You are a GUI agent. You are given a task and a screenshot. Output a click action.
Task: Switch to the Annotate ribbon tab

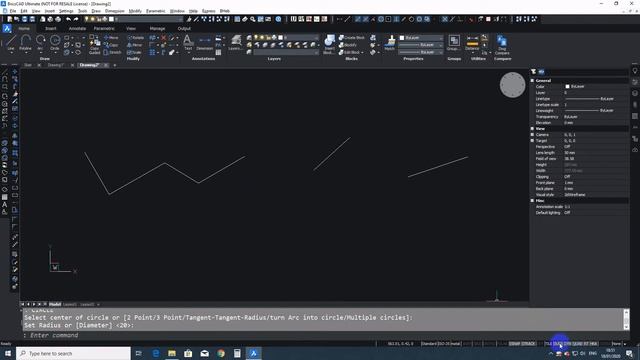click(77, 29)
